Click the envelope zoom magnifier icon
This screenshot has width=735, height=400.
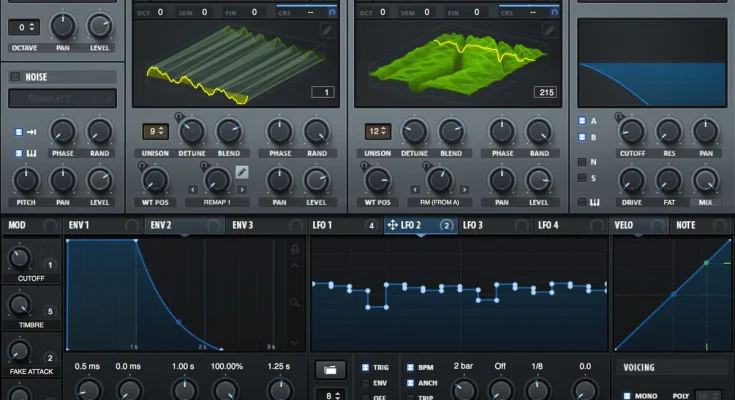point(294,301)
